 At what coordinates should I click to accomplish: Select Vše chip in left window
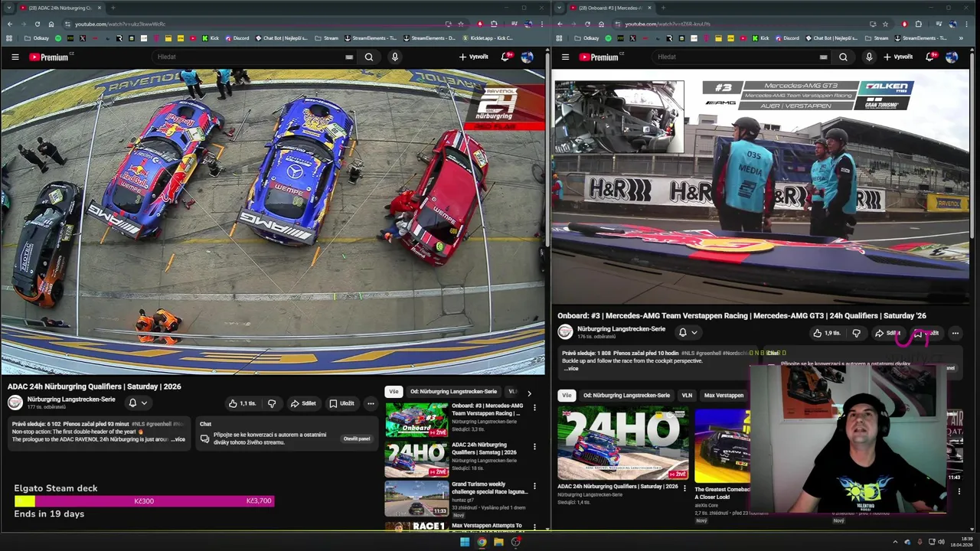click(x=394, y=391)
